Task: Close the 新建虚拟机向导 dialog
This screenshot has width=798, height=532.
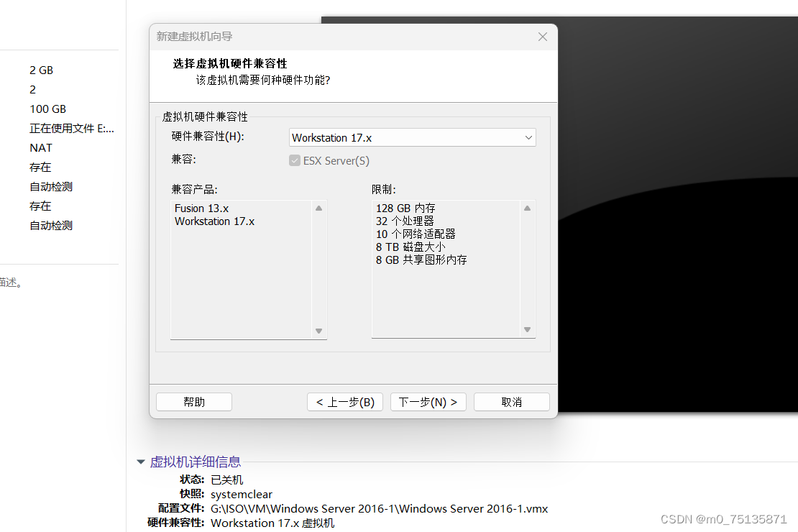Action: pos(542,37)
